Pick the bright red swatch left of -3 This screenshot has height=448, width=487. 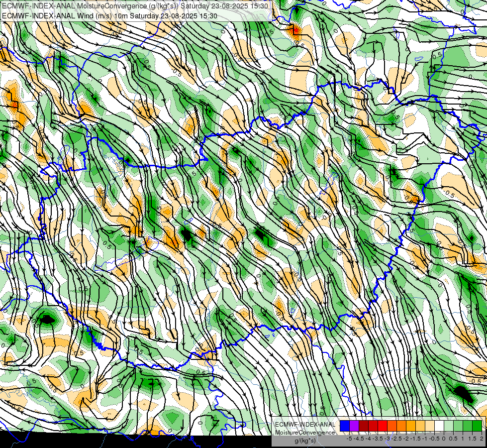(x=383, y=426)
